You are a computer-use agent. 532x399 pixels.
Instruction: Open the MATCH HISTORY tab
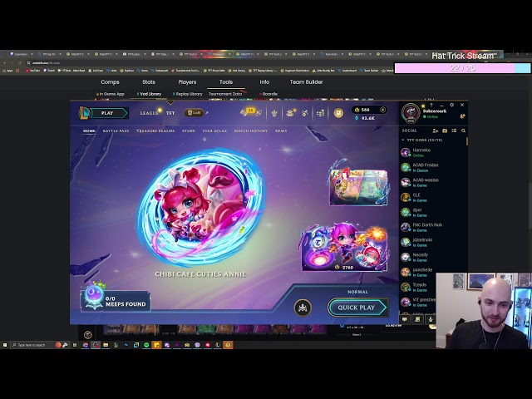tap(251, 131)
